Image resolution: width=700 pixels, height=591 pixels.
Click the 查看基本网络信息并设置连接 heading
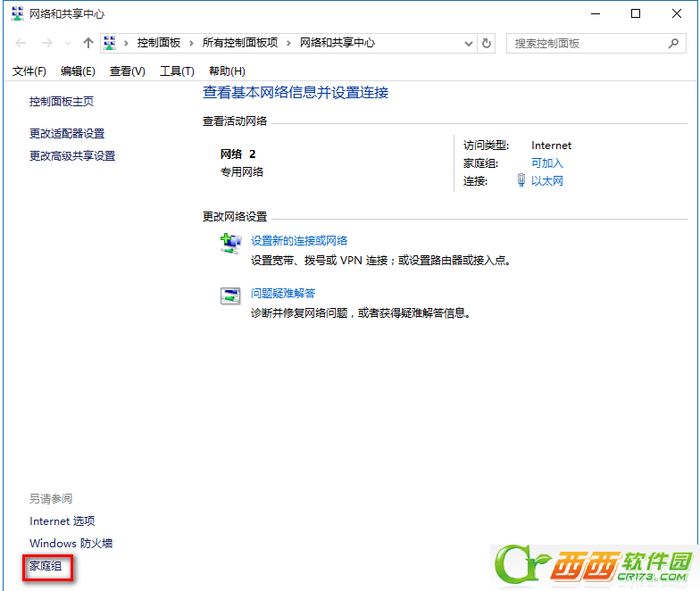pyautogui.click(x=296, y=93)
